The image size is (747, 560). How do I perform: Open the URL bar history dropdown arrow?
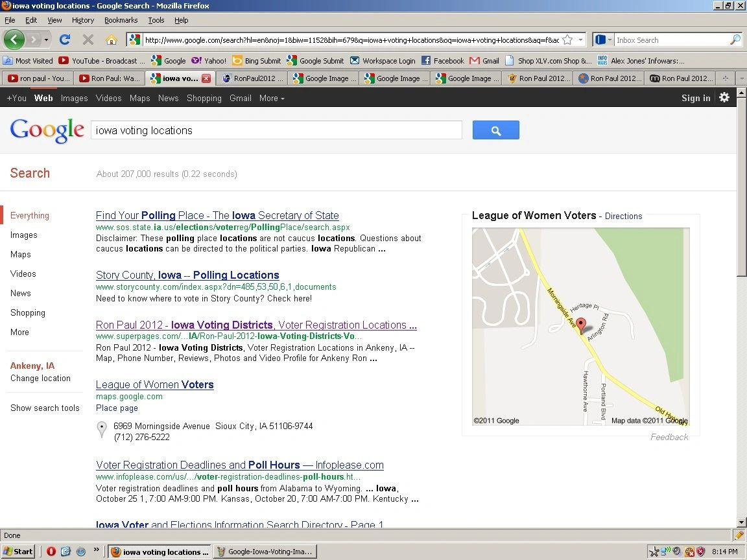tap(580, 40)
